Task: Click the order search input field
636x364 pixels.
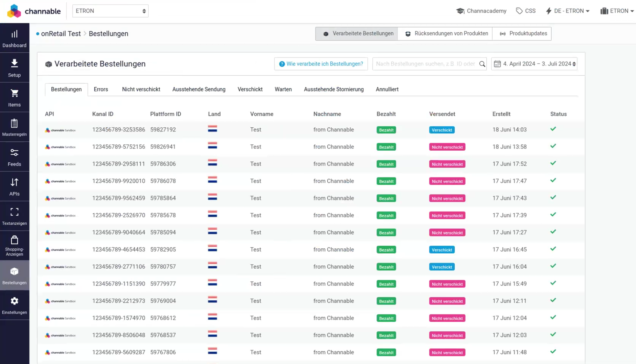Action: click(425, 64)
